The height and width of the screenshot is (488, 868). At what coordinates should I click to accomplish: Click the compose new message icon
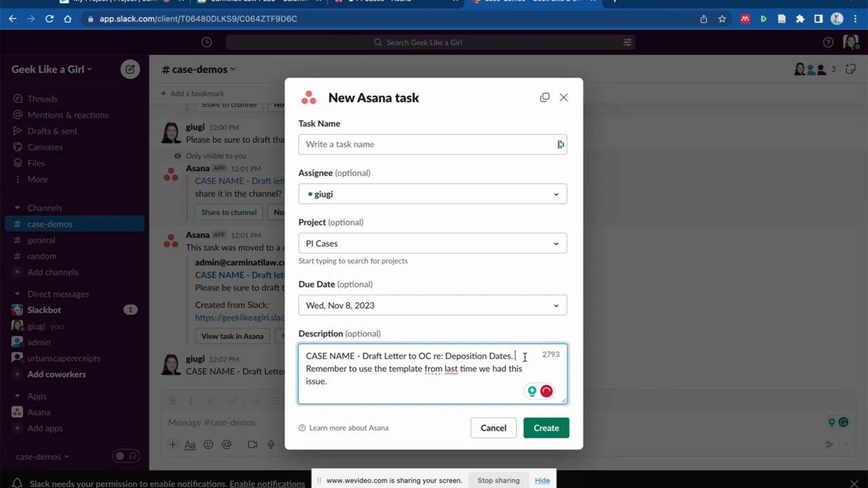click(130, 69)
